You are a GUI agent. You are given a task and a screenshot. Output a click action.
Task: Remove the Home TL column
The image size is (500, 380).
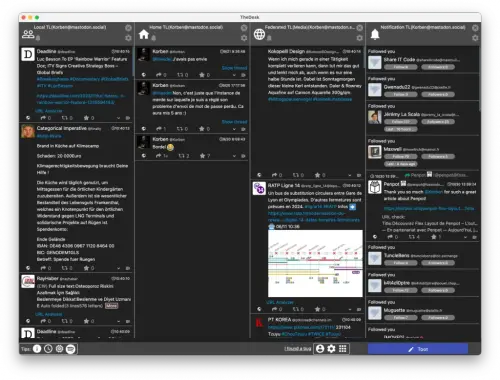(244, 28)
